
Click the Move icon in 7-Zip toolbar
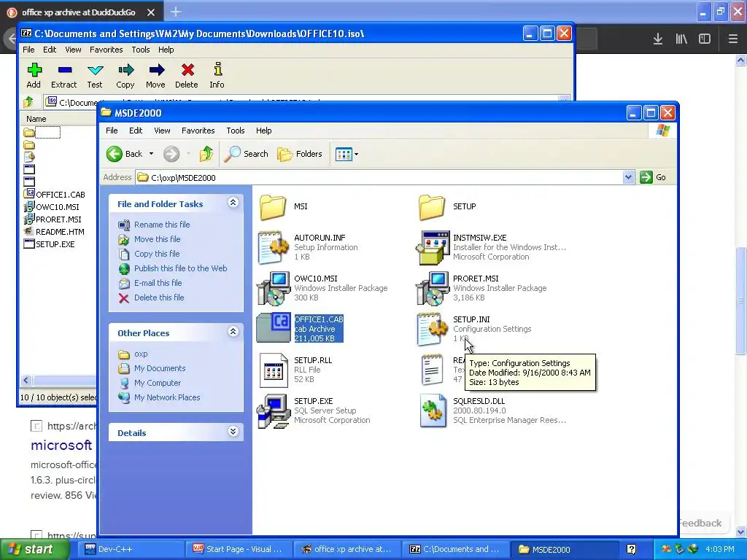pos(156,71)
